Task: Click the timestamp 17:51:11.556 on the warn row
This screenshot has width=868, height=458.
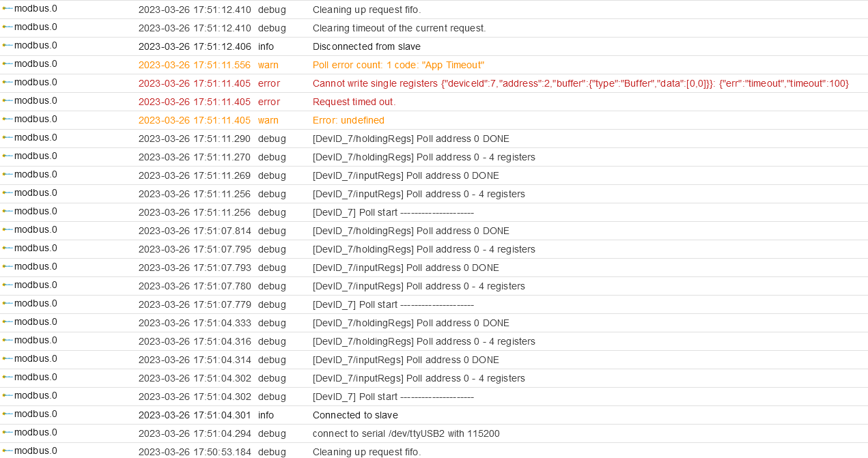Action: tap(195, 65)
